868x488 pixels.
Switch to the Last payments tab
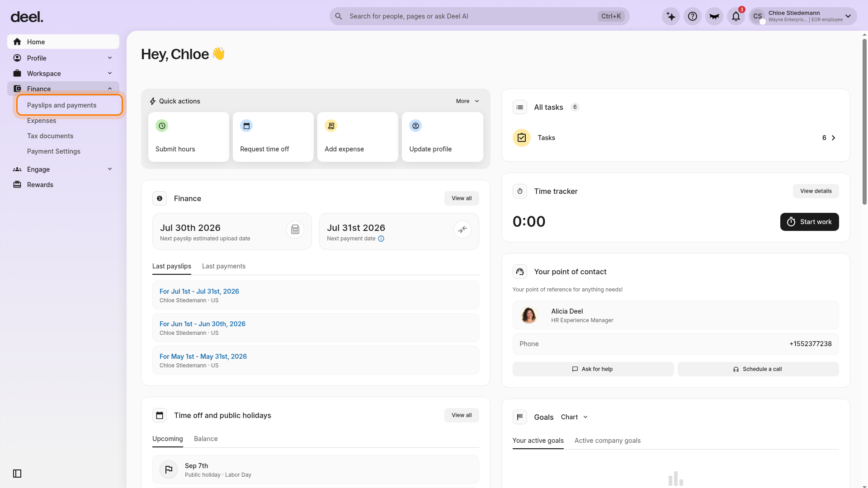click(224, 266)
